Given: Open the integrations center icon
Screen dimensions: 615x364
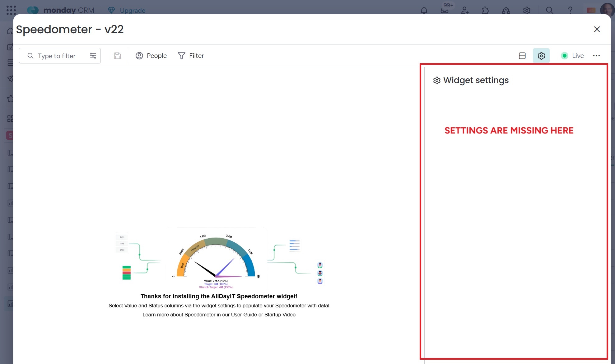Looking at the screenshot, I should (506, 10).
